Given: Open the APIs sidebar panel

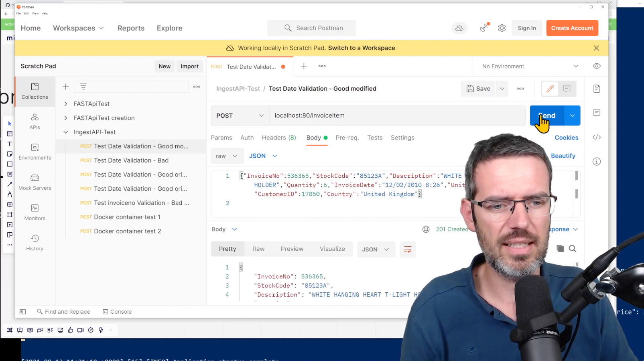Looking at the screenshot, I should 35,122.
